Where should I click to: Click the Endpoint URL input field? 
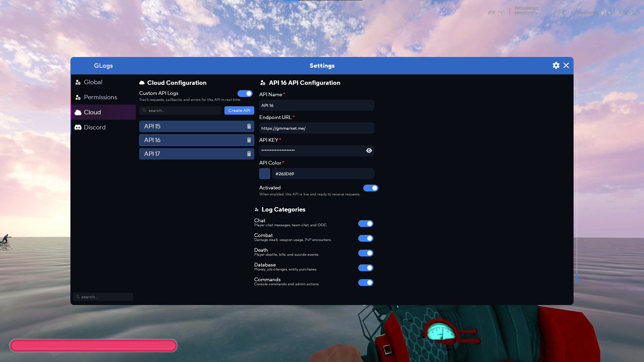317,128
